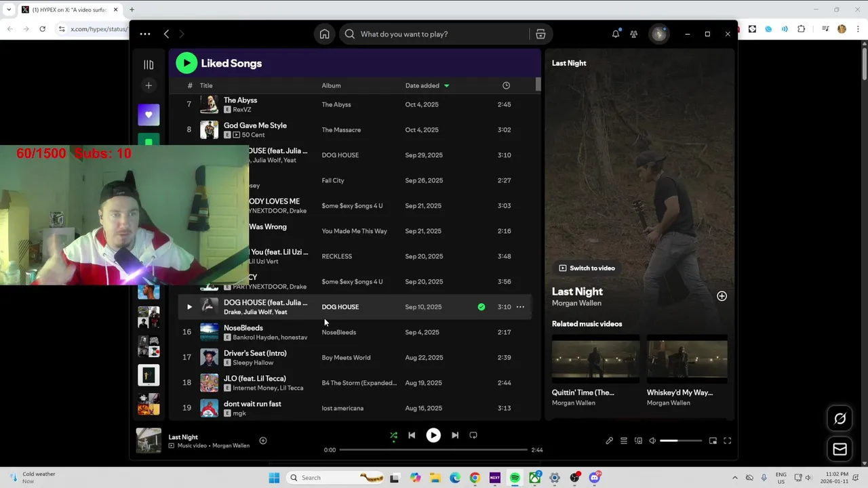Click Switch to video button
Screen dimensions: 868x488
tap(587, 268)
